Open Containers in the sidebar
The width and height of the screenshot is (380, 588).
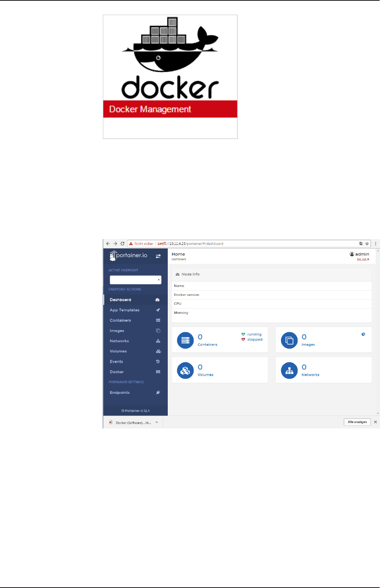point(135,320)
